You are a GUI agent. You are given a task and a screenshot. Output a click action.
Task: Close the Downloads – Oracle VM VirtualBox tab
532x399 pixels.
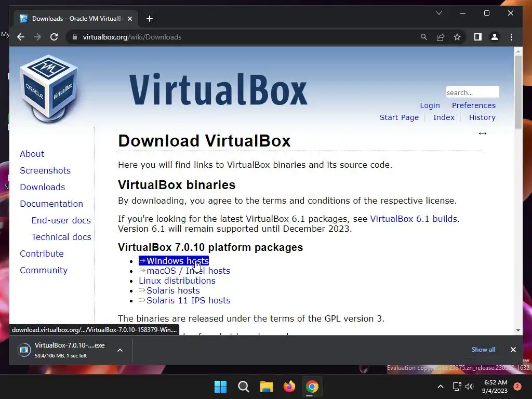coord(129,19)
